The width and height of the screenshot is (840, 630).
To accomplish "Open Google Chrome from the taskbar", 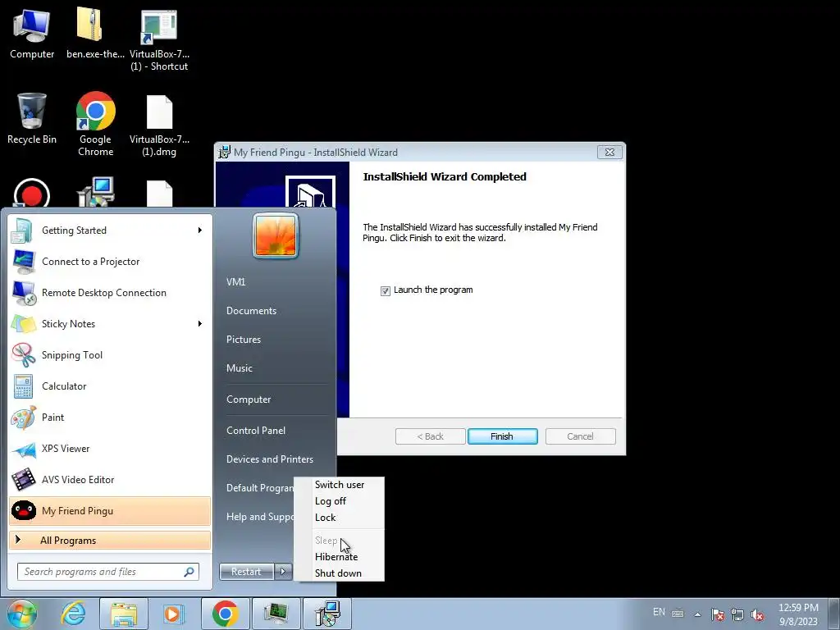I will 225,614.
